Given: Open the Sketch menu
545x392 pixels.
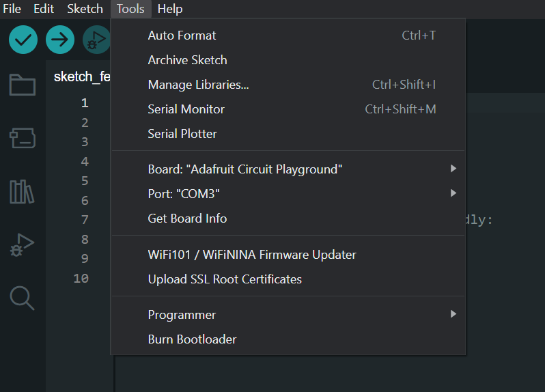Looking at the screenshot, I should [85, 9].
